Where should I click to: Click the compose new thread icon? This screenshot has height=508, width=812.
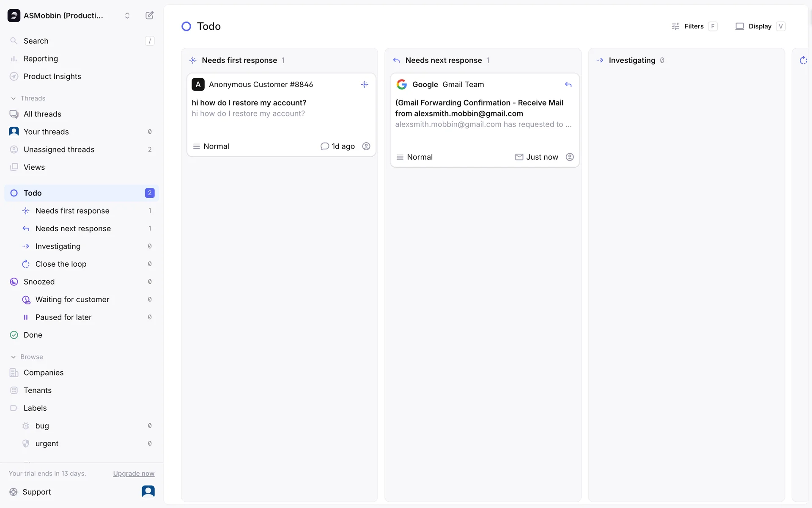pos(149,16)
